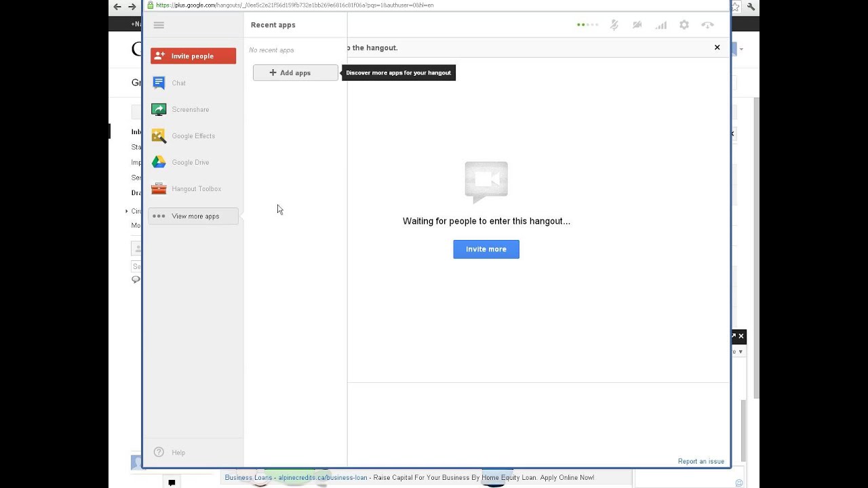This screenshot has width=868, height=488.
Task: Select the Google Drive label
Action: (191, 162)
